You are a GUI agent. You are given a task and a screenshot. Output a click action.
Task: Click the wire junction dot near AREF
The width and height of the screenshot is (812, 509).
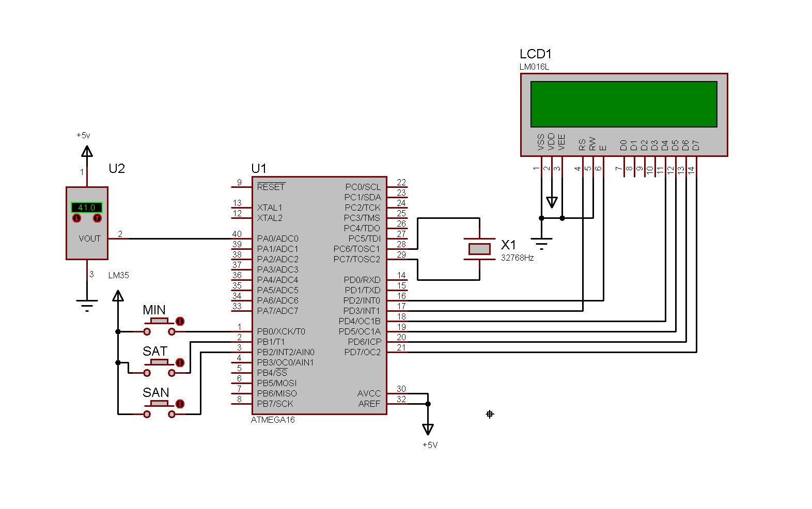click(x=428, y=404)
